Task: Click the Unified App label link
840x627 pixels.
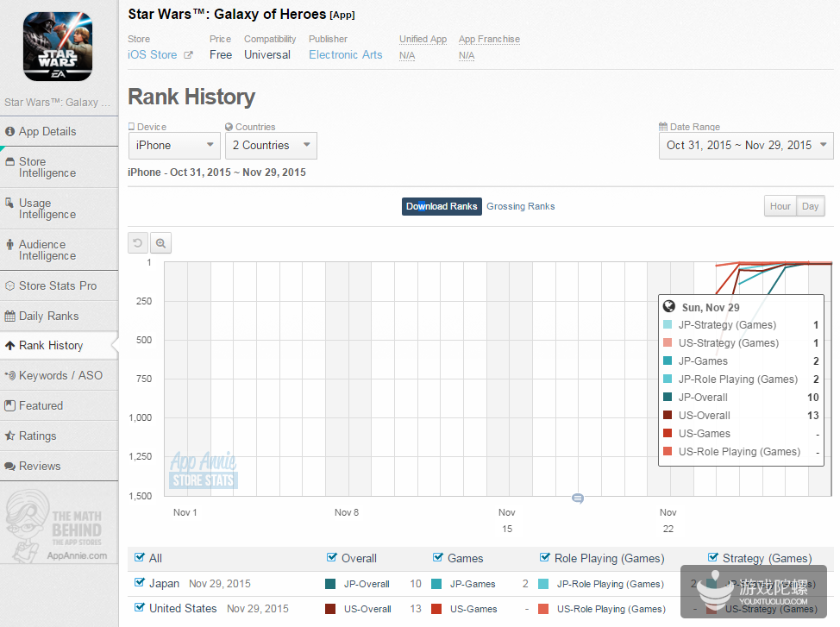Action: click(423, 39)
